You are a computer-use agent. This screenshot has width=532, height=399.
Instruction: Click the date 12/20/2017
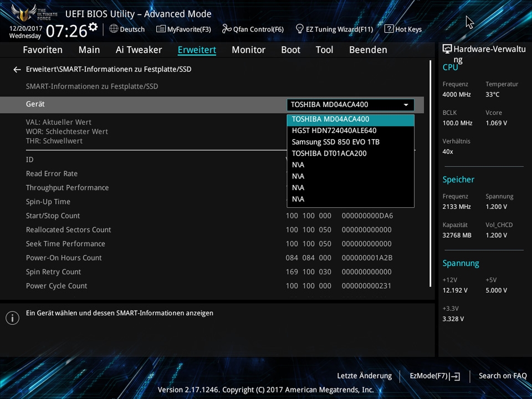tap(25, 28)
